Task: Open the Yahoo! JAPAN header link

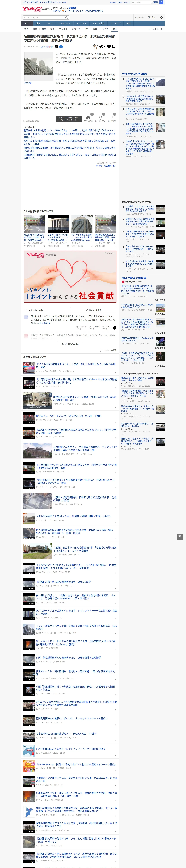Action: click(116, 2)
